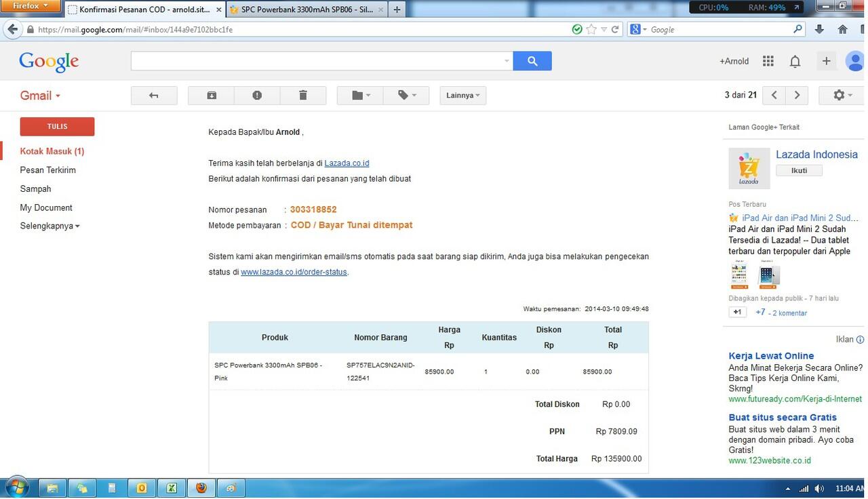
Task: Go to the newer message arrow
Action: 774,96
